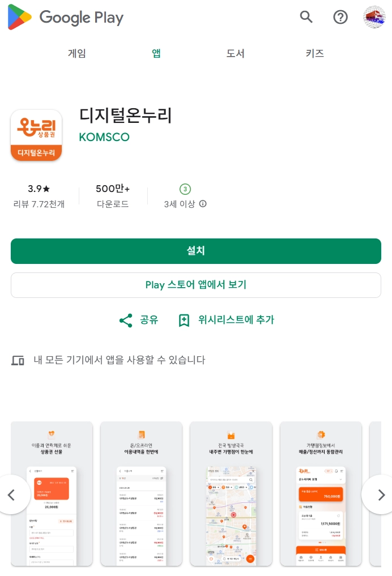
Task: Open 'Play 스토어 앱에서 보기'
Action: point(195,285)
